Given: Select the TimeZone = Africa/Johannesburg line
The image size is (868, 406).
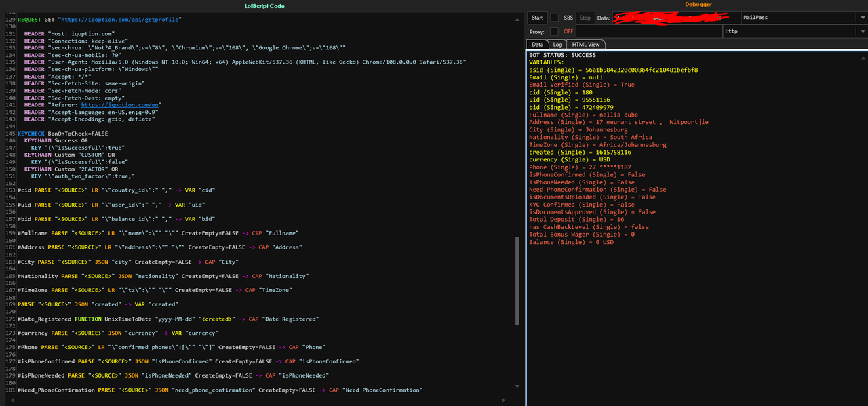Looking at the screenshot, I should tap(597, 144).
